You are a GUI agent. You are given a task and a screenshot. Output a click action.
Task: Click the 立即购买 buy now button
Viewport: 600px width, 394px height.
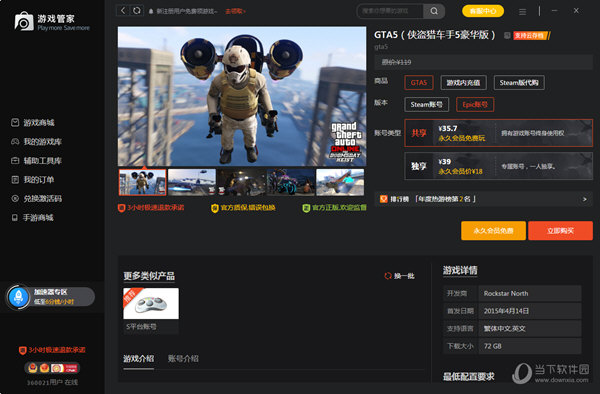[x=560, y=231]
